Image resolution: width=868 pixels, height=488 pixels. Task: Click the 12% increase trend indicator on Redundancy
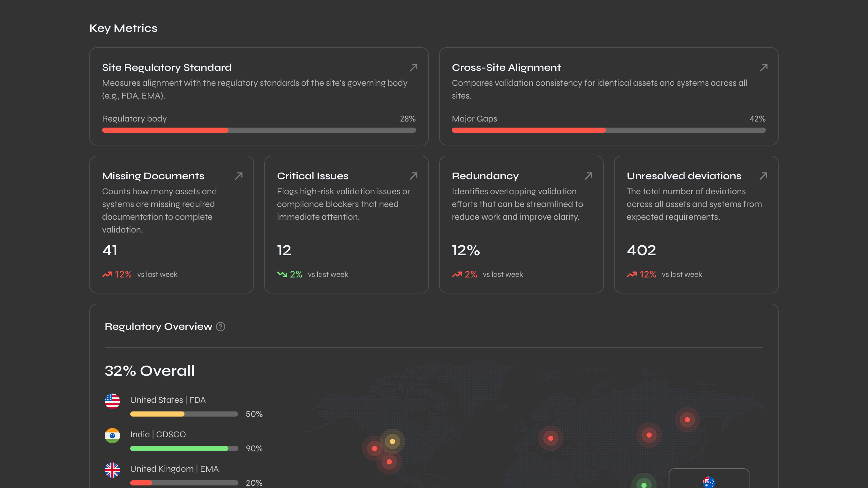click(465, 274)
